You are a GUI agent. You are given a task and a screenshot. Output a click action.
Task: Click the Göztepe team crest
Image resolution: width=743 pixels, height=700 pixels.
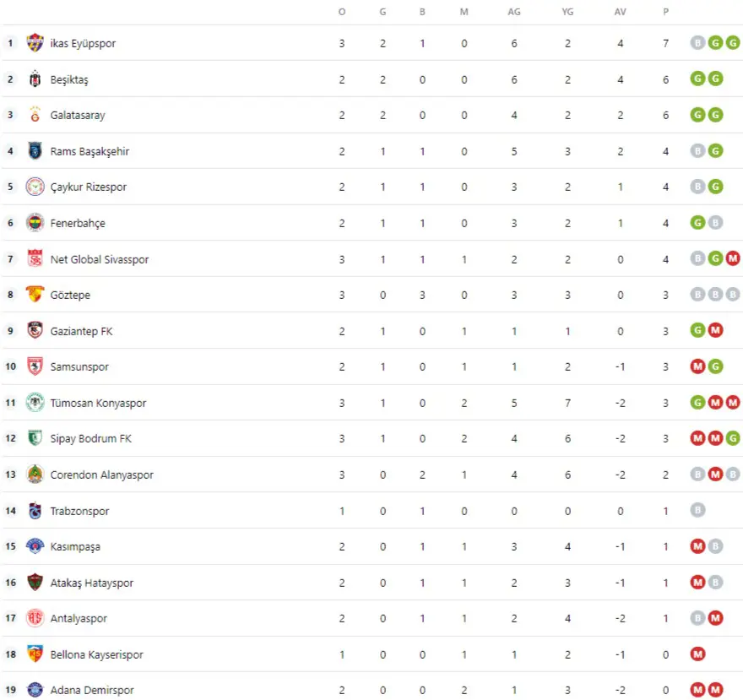pos(35,295)
